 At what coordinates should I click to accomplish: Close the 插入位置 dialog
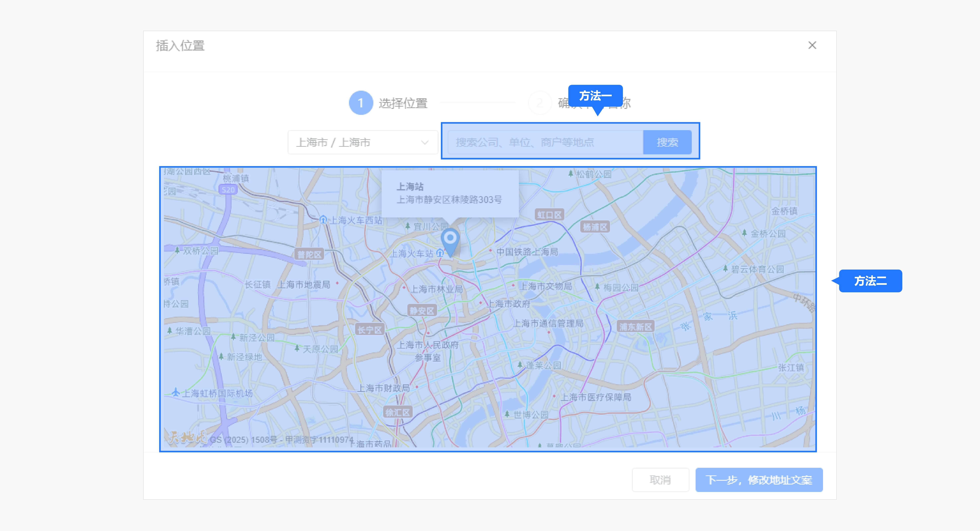coord(812,45)
